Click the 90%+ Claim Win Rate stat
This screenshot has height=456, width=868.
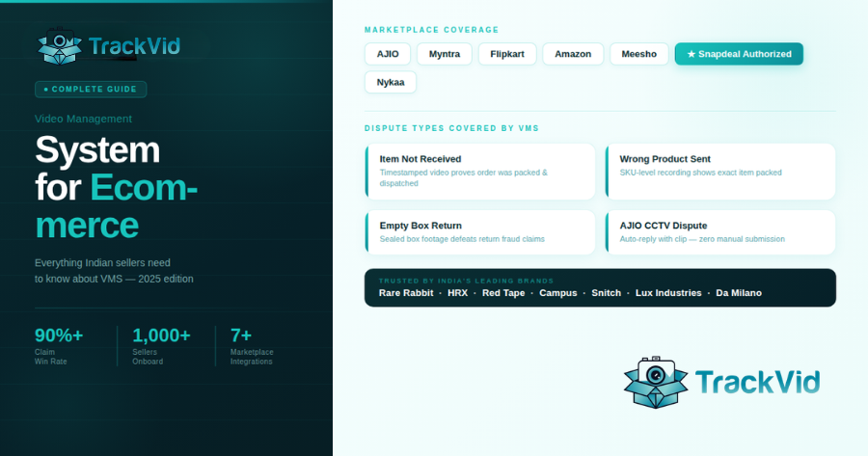(x=60, y=346)
